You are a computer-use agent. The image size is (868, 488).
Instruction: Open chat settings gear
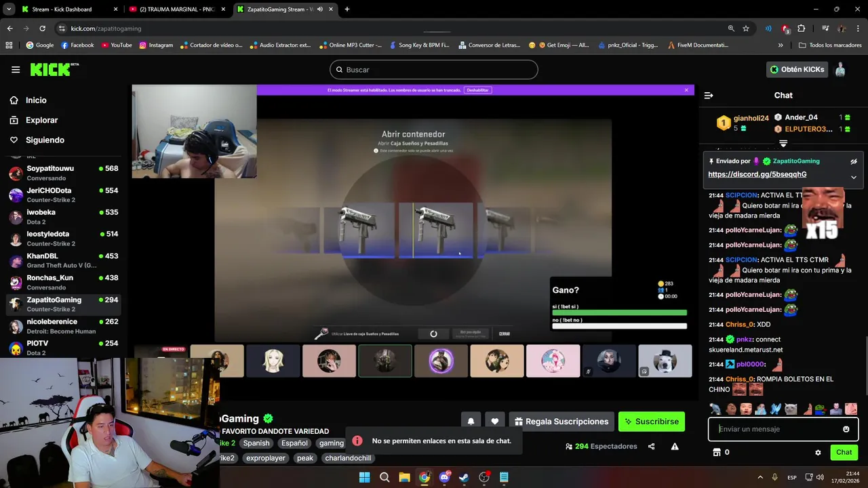point(818,452)
